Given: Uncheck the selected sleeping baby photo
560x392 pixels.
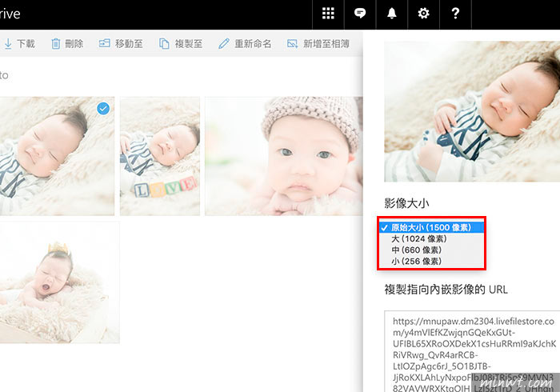Looking at the screenshot, I should [103, 108].
